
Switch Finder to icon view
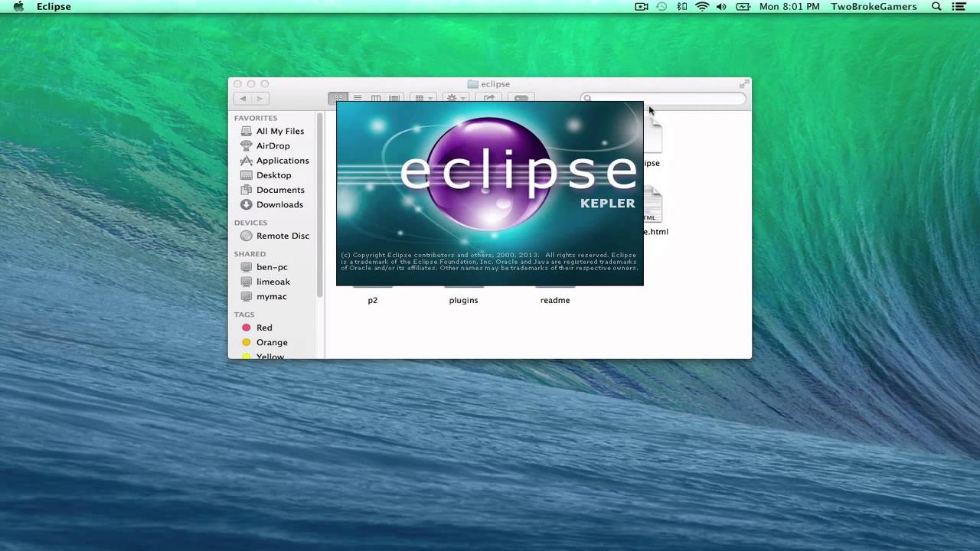[x=338, y=98]
